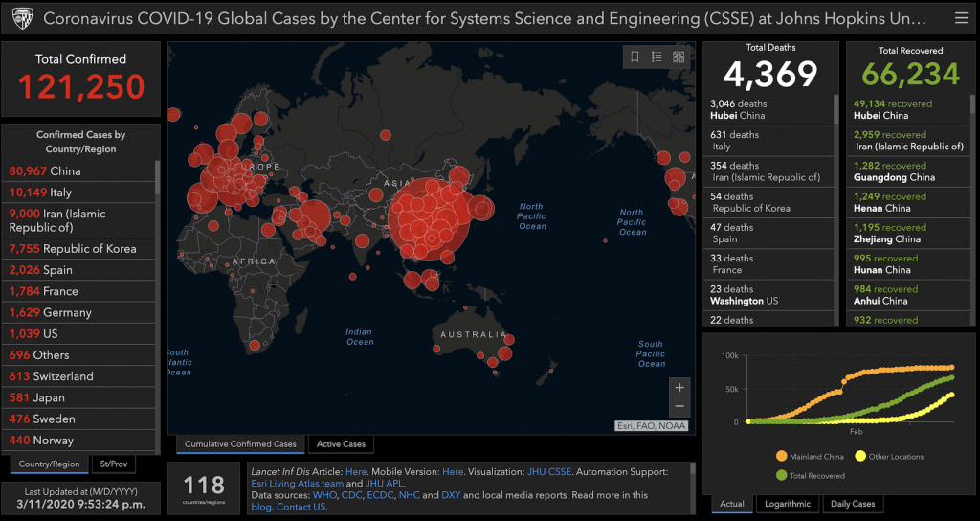This screenshot has height=521, width=980.
Task: Select the St/Prov tab
Action: pos(114,464)
